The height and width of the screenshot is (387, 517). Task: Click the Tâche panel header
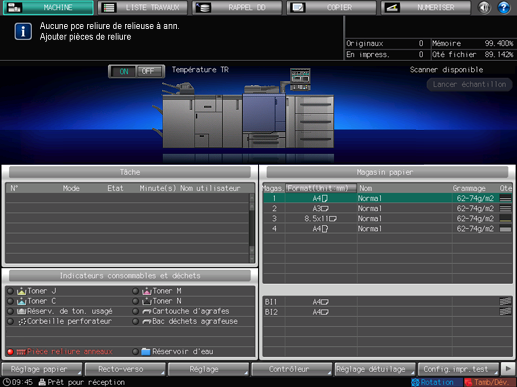click(x=130, y=172)
